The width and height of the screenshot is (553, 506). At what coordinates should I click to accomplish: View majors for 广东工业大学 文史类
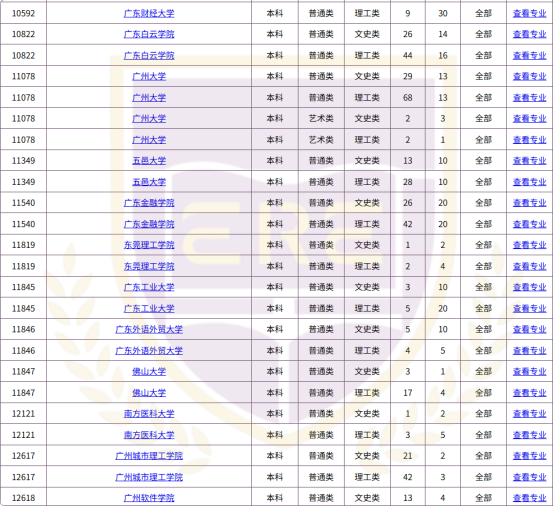529,287
